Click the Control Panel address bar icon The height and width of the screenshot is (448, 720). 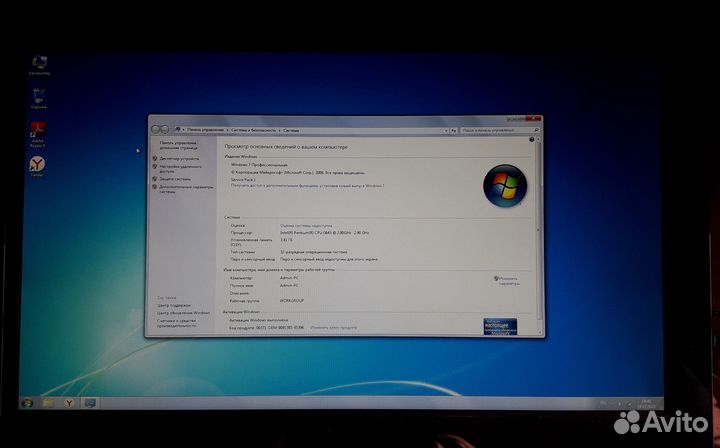[x=178, y=130]
